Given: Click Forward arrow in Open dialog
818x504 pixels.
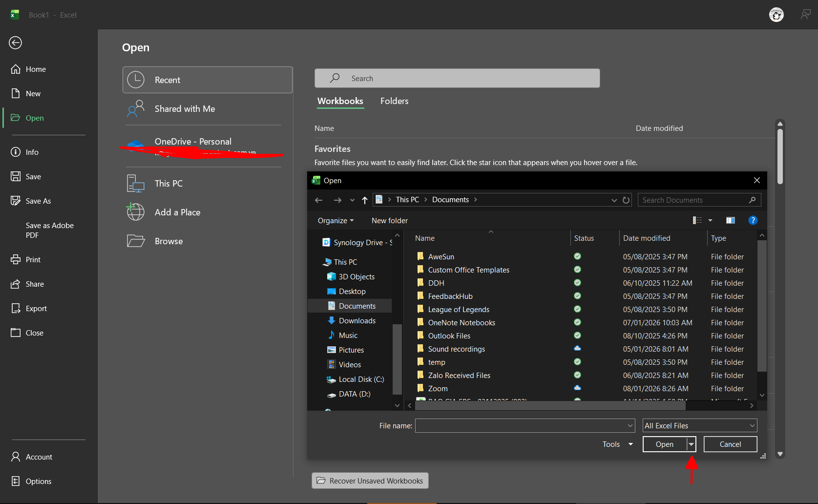Looking at the screenshot, I should (337, 200).
